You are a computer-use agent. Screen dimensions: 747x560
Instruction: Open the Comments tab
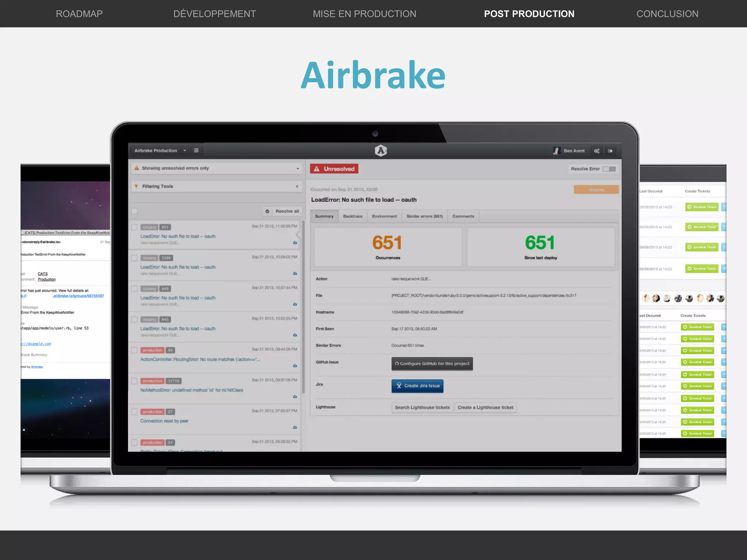pos(463,216)
